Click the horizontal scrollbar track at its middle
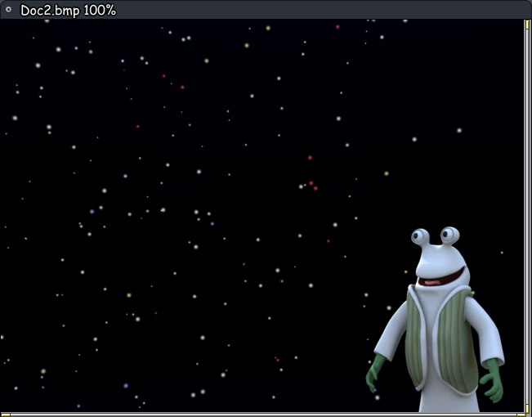The height and width of the screenshot is (417, 532). pos(262,415)
